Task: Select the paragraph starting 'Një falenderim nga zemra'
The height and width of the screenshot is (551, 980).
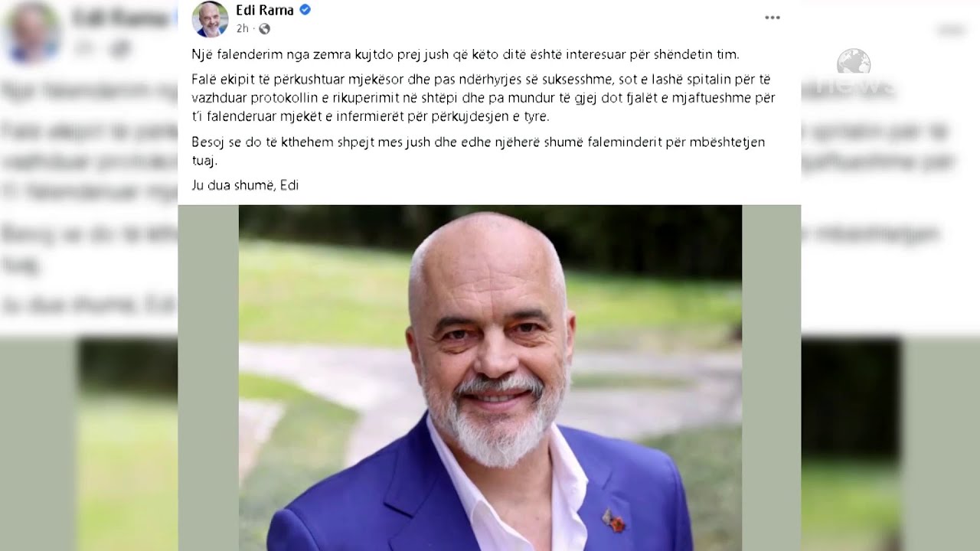Action: 465,54
